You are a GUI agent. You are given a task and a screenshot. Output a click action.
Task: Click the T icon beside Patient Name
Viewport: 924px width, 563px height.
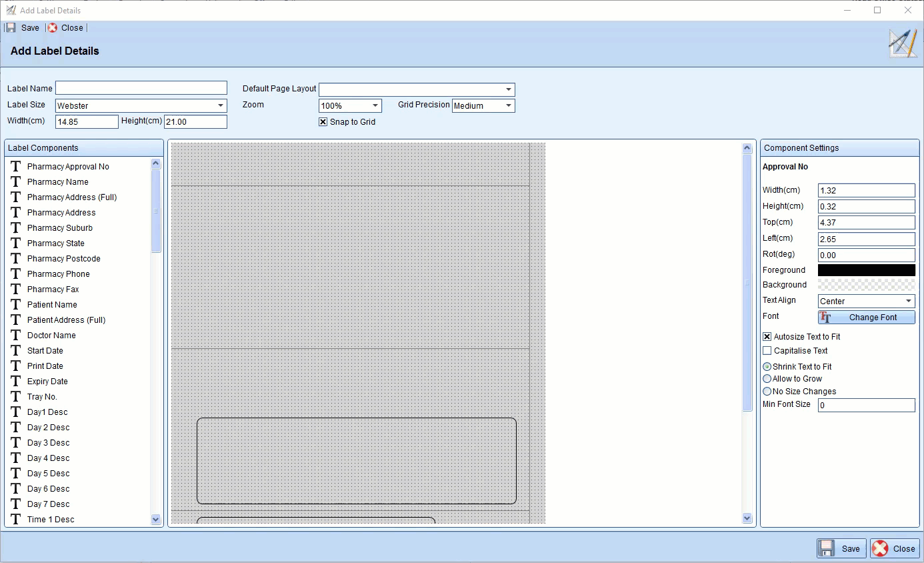(16, 304)
